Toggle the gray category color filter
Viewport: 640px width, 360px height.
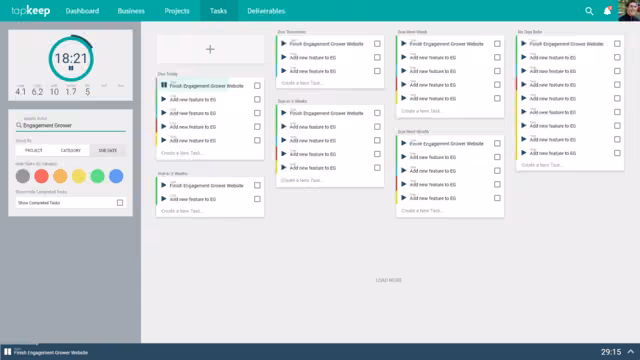[x=23, y=176]
